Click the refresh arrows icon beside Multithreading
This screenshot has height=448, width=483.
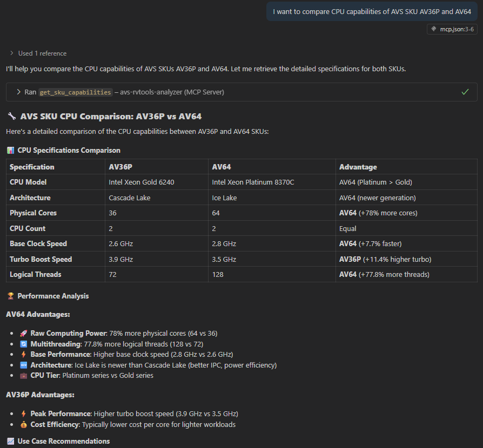[23, 344]
